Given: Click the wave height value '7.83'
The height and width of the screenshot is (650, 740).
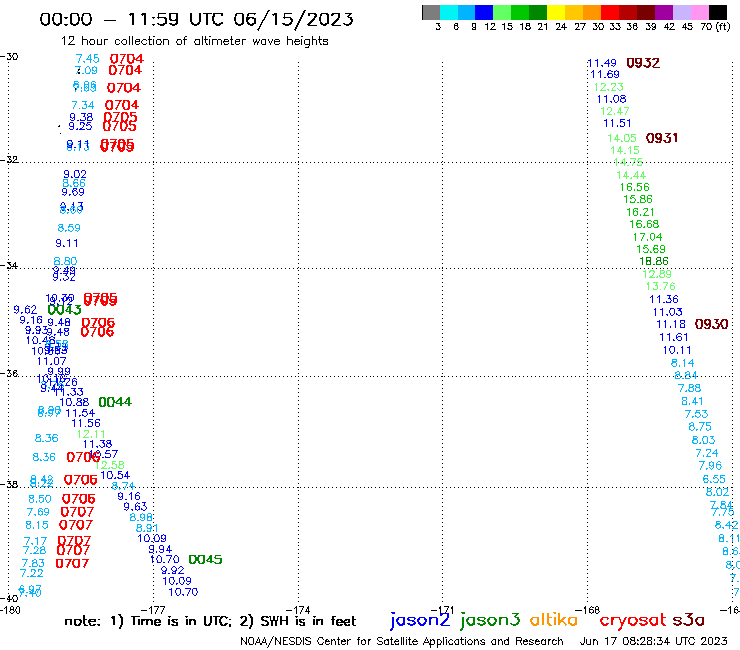Looking at the screenshot, I should coord(33,563).
